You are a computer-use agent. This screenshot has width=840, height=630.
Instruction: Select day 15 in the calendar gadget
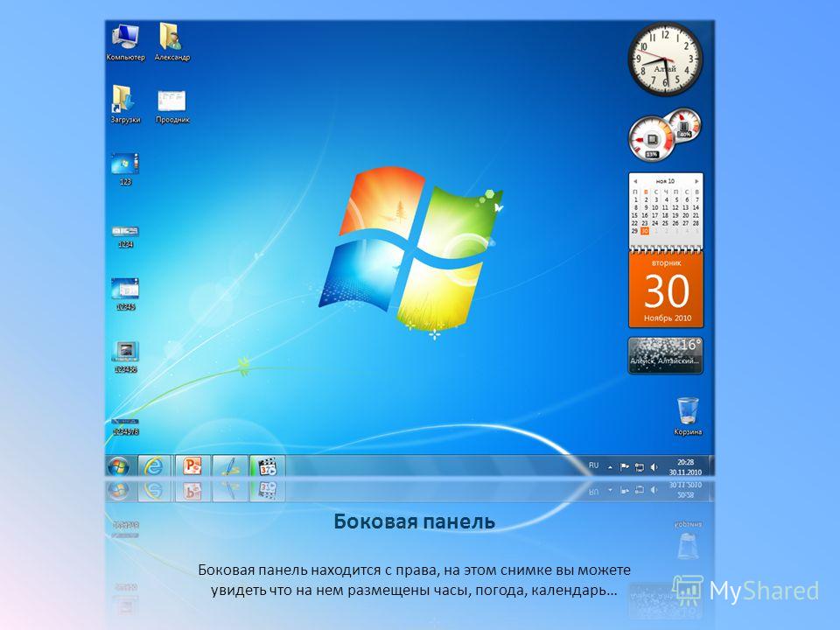[x=635, y=215]
